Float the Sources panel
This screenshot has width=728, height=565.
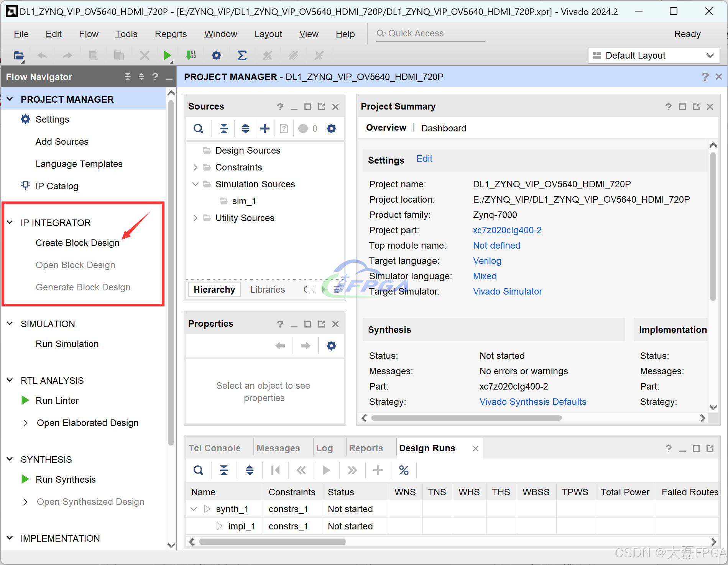click(322, 107)
